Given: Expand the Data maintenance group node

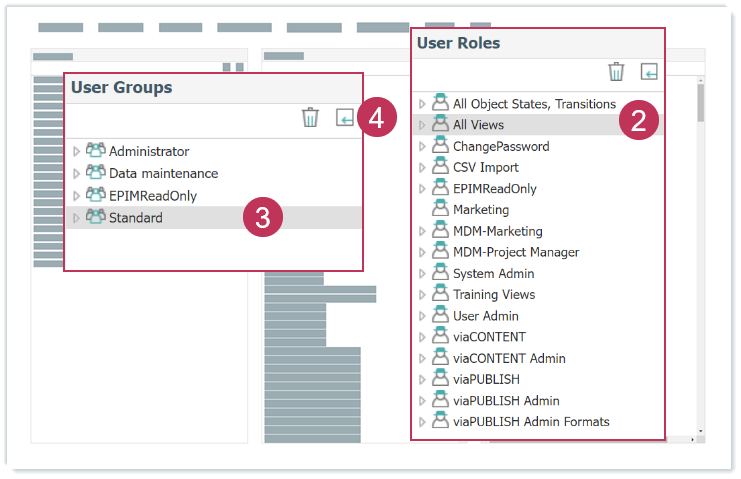Looking at the screenshot, I should click(77, 174).
